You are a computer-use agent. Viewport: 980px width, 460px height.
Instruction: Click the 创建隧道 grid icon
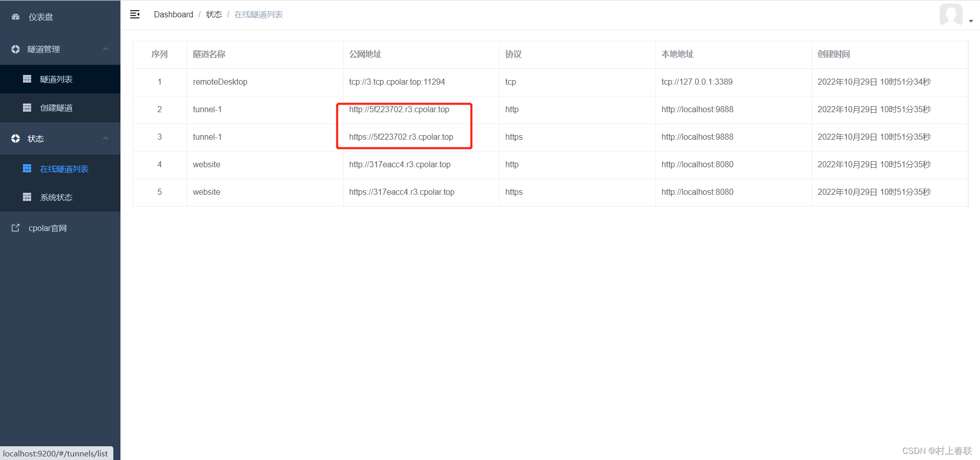pos(27,108)
